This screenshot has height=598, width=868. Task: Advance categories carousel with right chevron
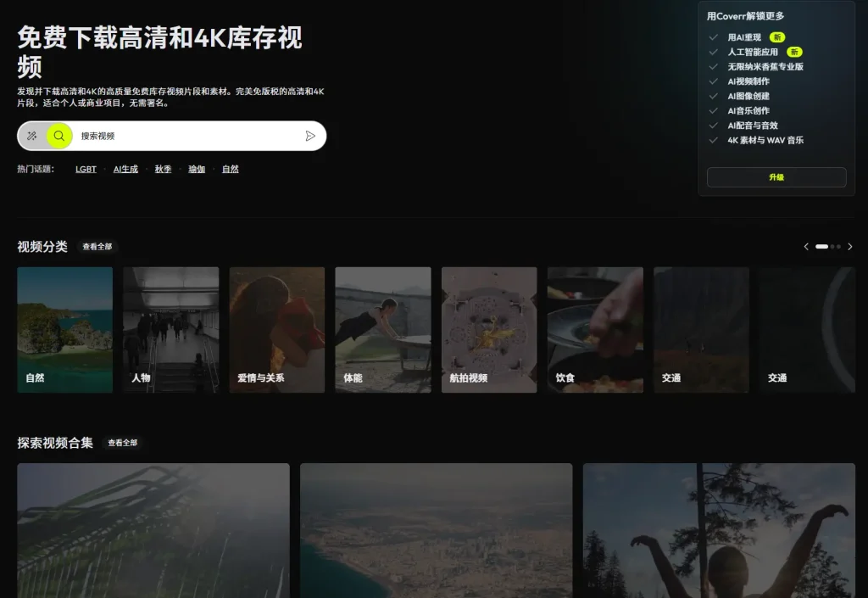point(849,246)
